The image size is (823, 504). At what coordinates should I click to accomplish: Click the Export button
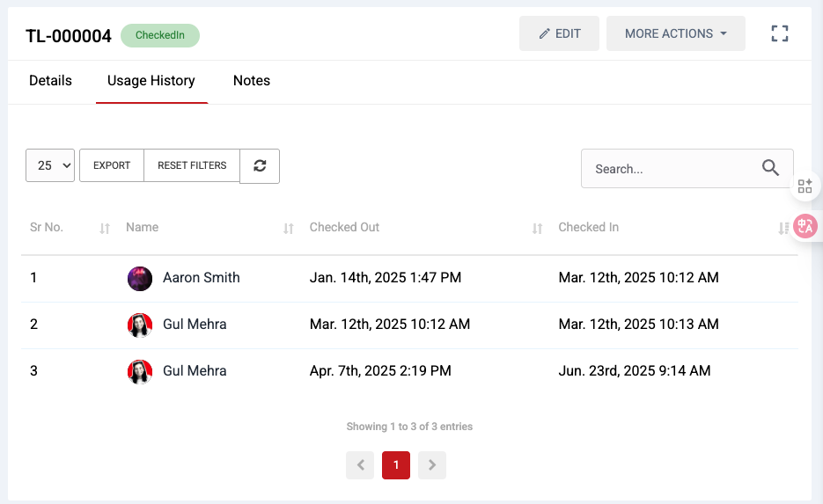[x=112, y=165]
